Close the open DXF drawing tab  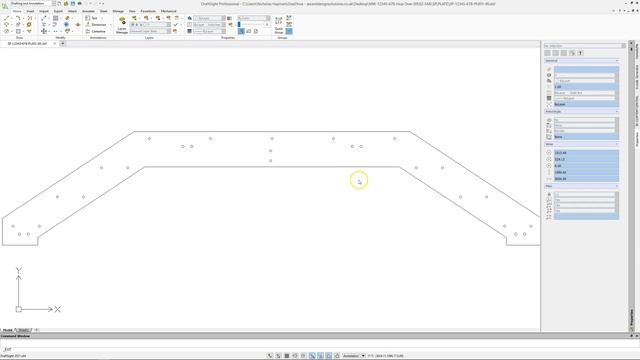54,43
